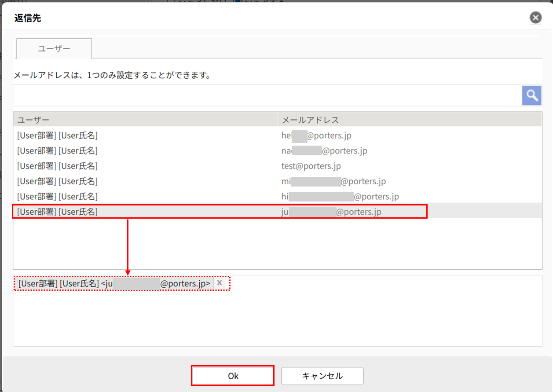Sort by the ユーザー column header

[x=145, y=120]
